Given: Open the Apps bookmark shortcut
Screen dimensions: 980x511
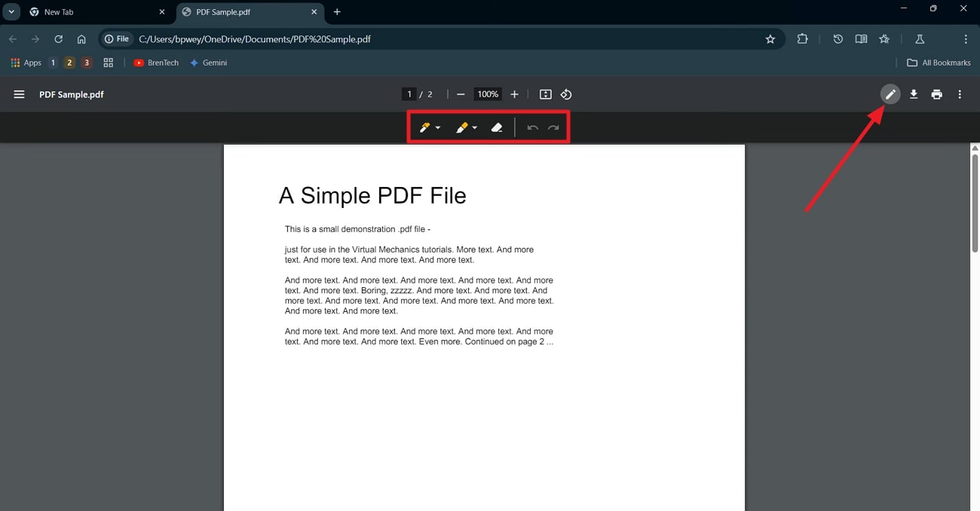Looking at the screenshot, I should (26, 63).
